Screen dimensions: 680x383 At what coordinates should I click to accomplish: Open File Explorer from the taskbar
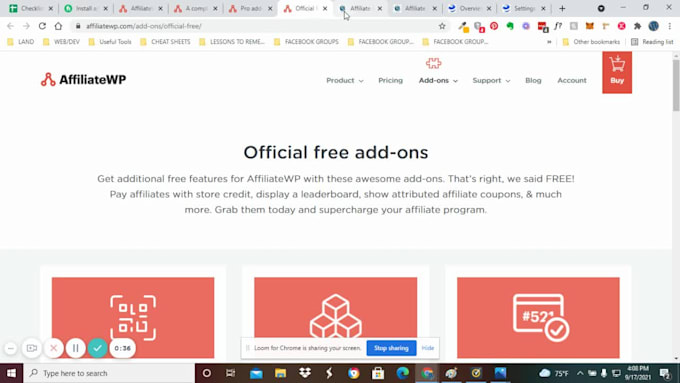[280, 373]
